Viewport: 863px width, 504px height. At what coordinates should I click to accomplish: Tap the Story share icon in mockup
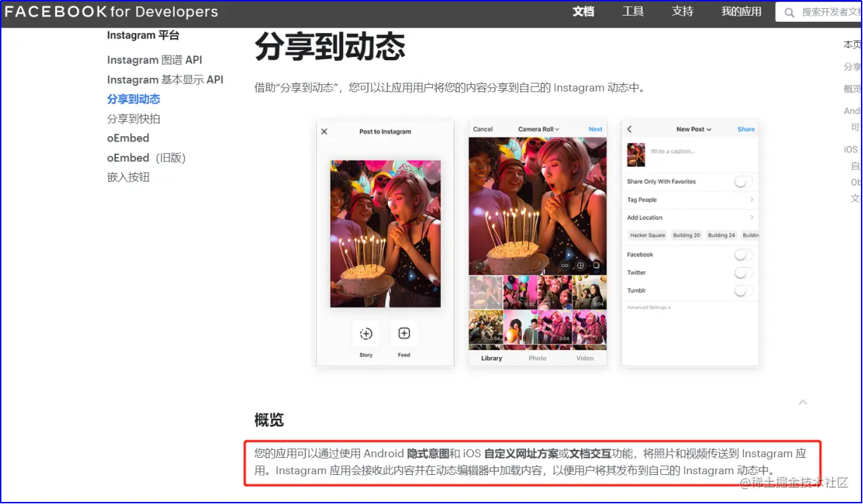click(366, 333)
